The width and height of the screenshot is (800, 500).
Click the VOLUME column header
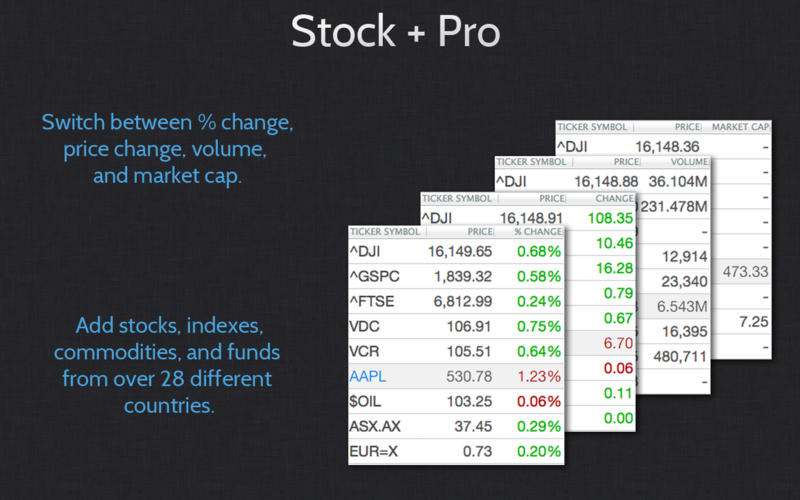point(689,161)
